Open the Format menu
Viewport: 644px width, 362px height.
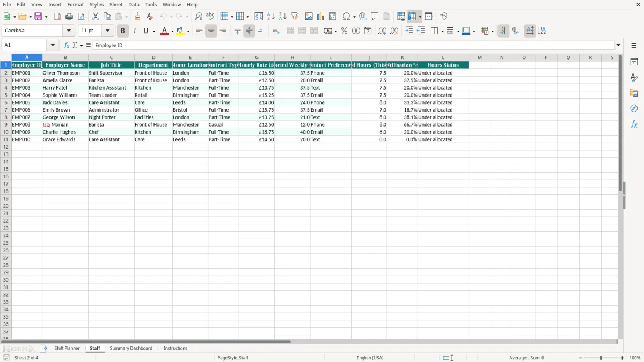pos(76,4)
